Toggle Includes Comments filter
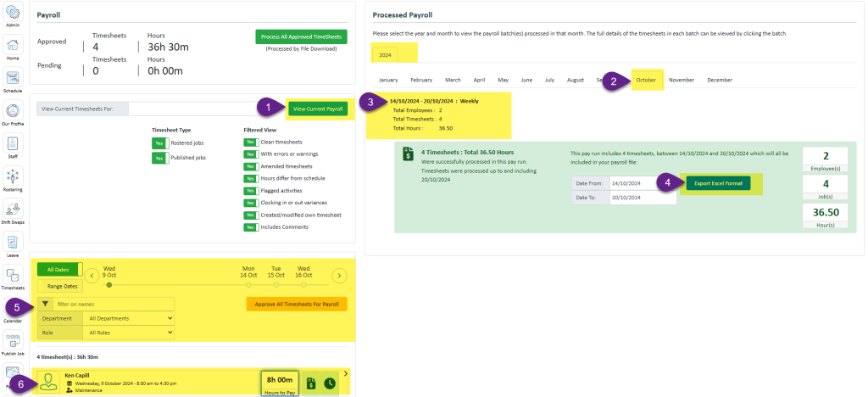Image resolution: width=868 pixels, height=397 pixels. point(251,227)
